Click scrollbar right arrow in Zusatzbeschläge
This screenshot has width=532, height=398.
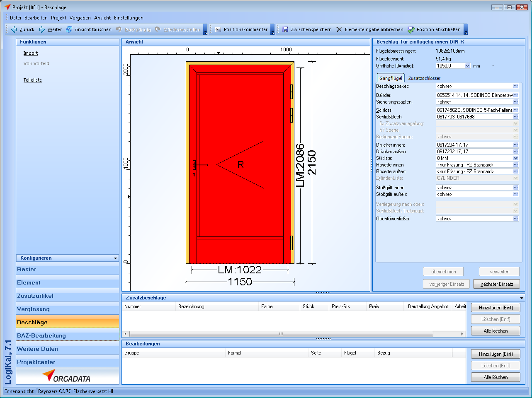tap(462, 334)
